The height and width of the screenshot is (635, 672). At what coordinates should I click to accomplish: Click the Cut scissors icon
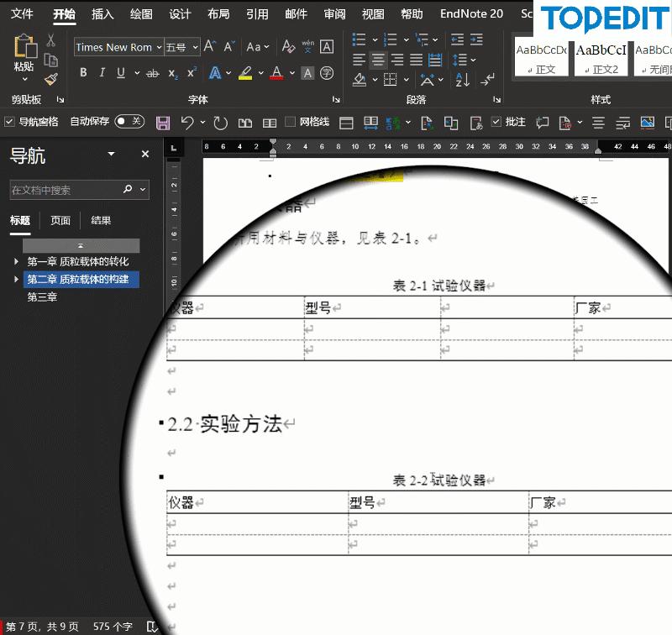point(50,40)
